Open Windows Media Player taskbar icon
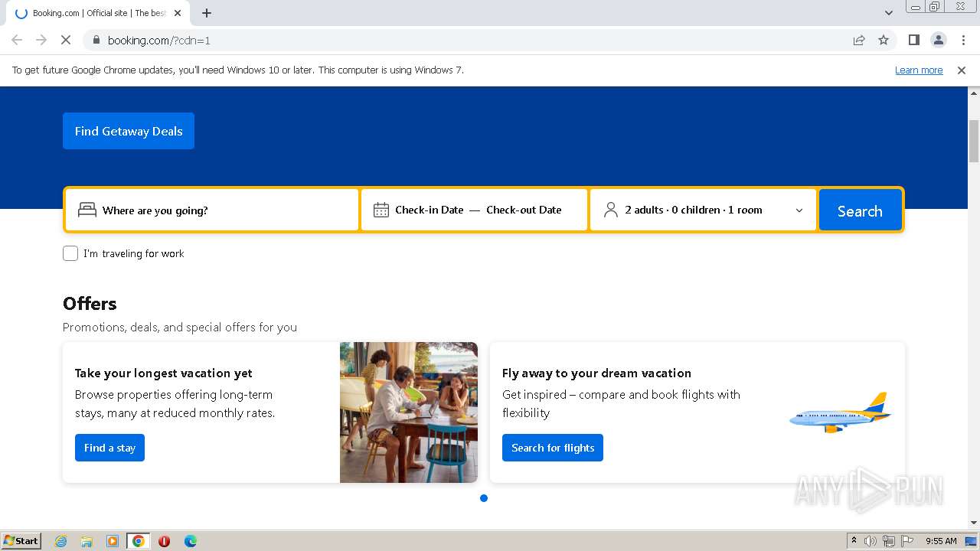Viewport: 980px width, 551px height. [113, 541]
